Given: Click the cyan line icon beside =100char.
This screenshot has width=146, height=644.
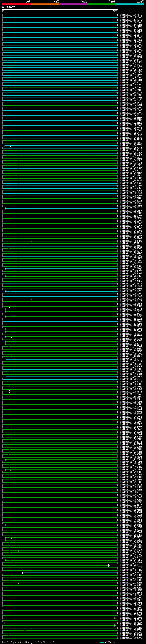Looking at the screenshot, I should tap(102, 642).
